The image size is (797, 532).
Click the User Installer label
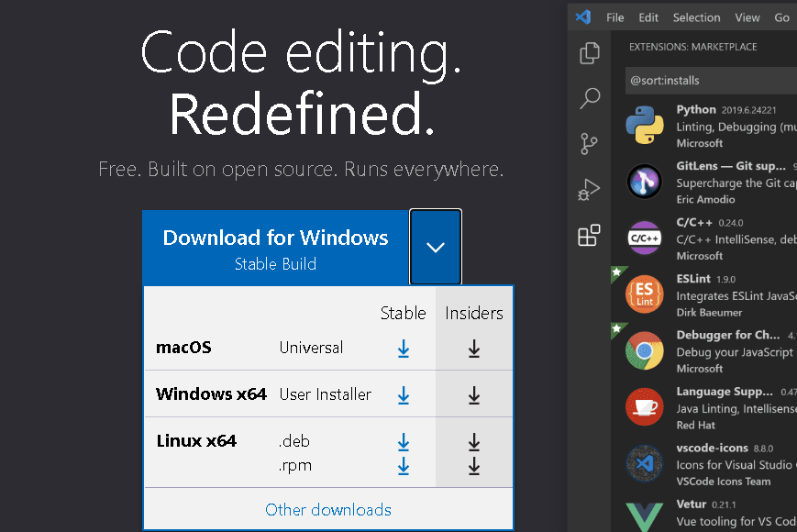point(326,394)
